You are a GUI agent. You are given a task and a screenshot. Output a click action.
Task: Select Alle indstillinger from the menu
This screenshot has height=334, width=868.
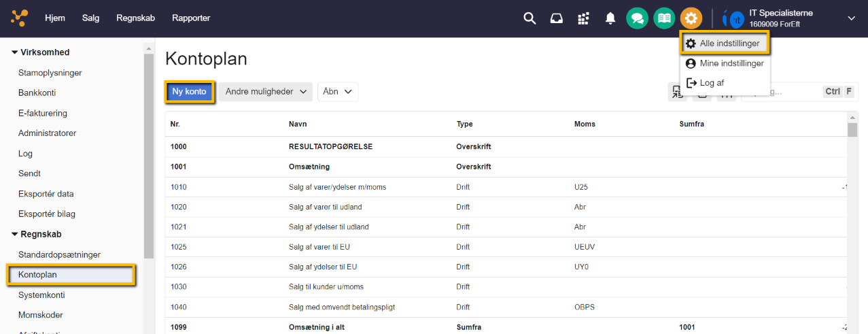(x=725, y=44)
